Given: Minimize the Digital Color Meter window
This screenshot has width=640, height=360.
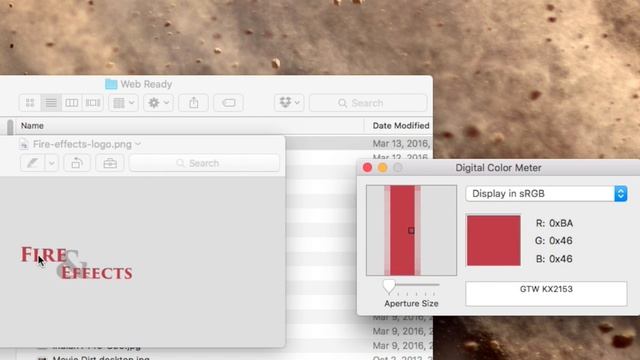Looking at the screenshot, I should [x=382, y=168].
